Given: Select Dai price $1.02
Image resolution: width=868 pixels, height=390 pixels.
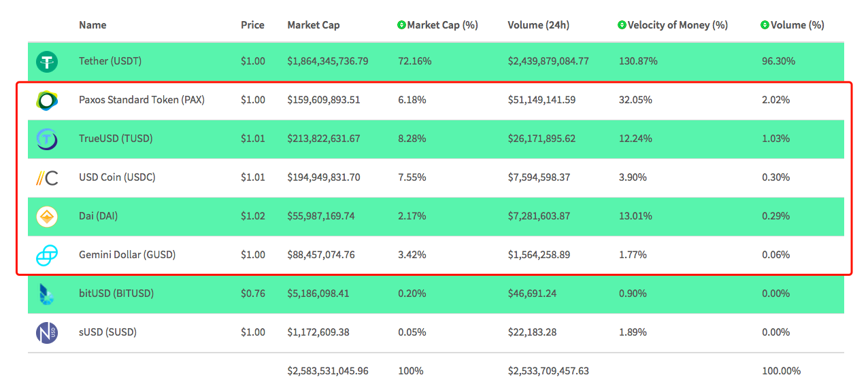Looking at the screenshot, I should click(253, 216).
